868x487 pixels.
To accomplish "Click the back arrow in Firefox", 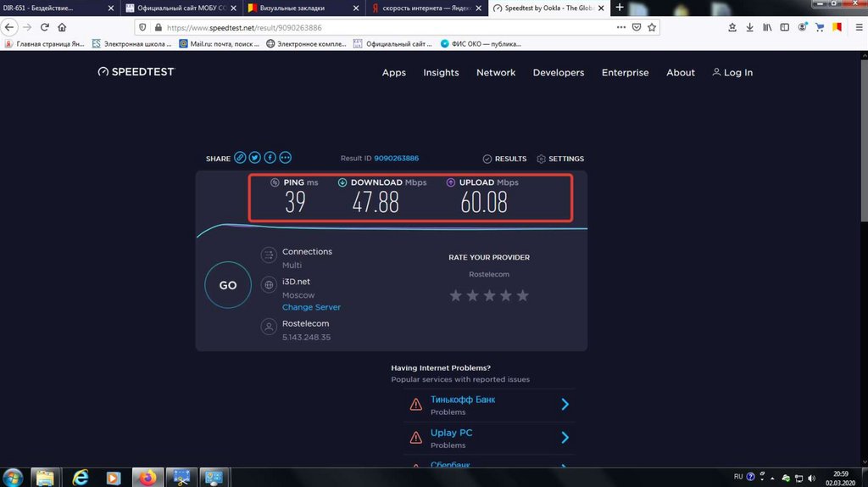I will (x=9, y=27).
